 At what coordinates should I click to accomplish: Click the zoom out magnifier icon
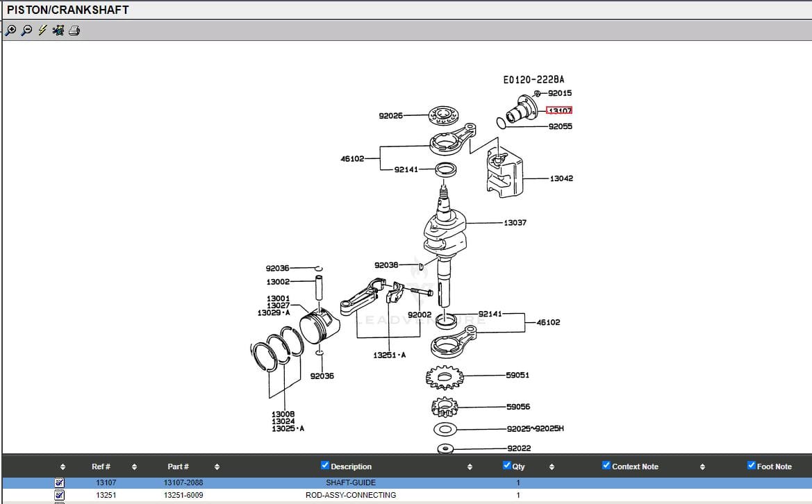[x=26, y=31]
